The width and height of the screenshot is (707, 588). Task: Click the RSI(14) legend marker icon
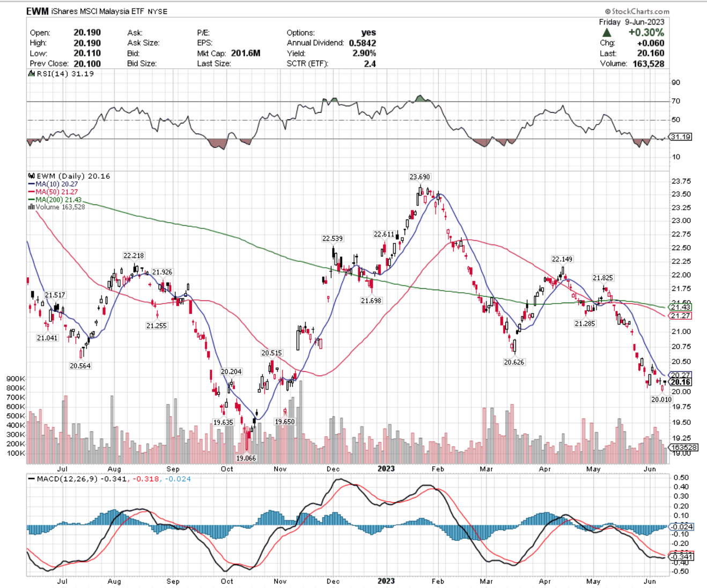coord(31,73)
